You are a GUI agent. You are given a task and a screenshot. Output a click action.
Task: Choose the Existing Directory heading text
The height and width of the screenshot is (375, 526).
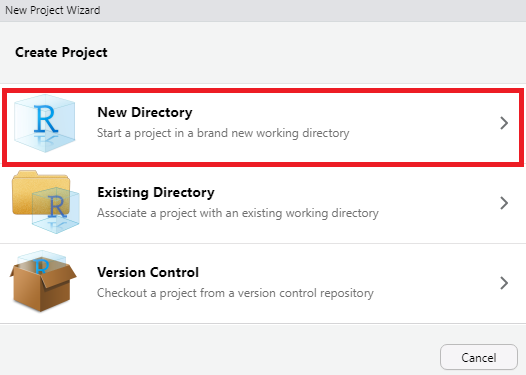click(x=156, y=193)
